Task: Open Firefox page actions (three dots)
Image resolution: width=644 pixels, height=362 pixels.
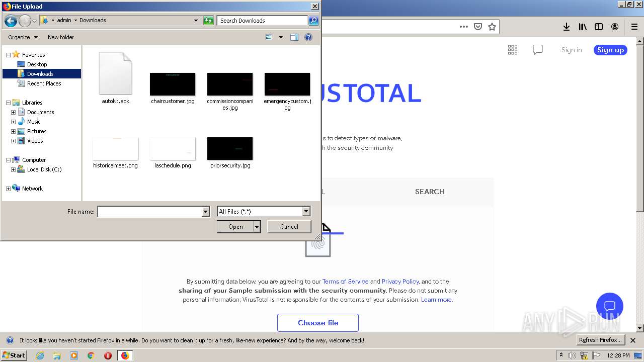Action: click(x=464, y=27)
